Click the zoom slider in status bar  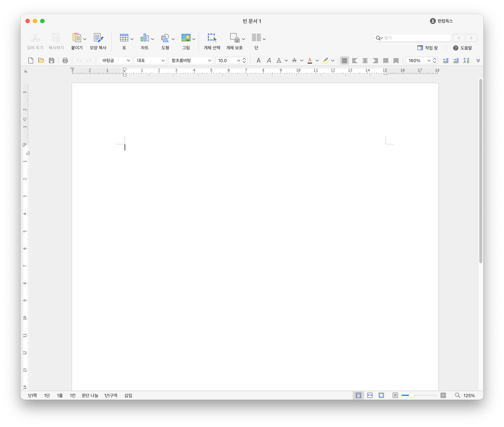[x=411, y=395]
